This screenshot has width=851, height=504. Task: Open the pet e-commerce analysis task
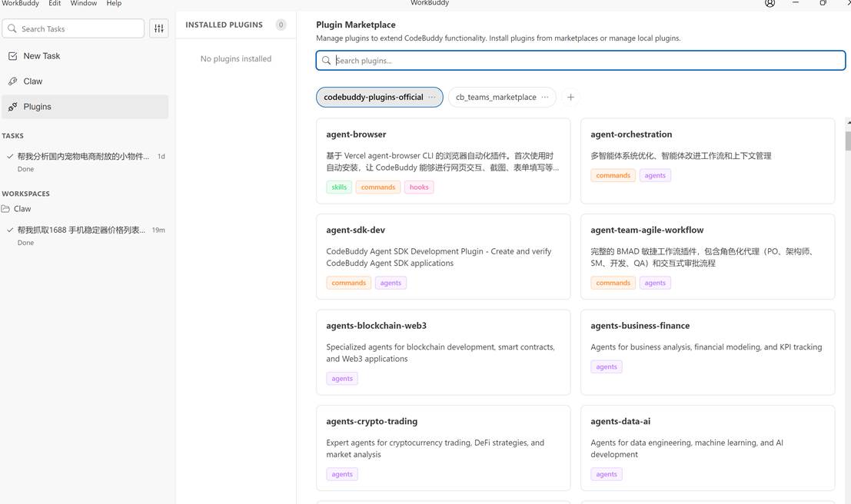tap(85, 162)
